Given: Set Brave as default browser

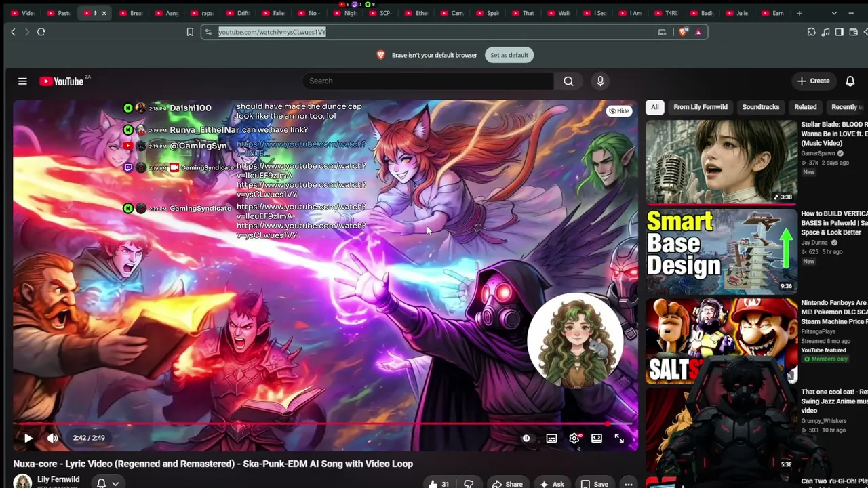Looking at the screenshot, I should point(509,55).
